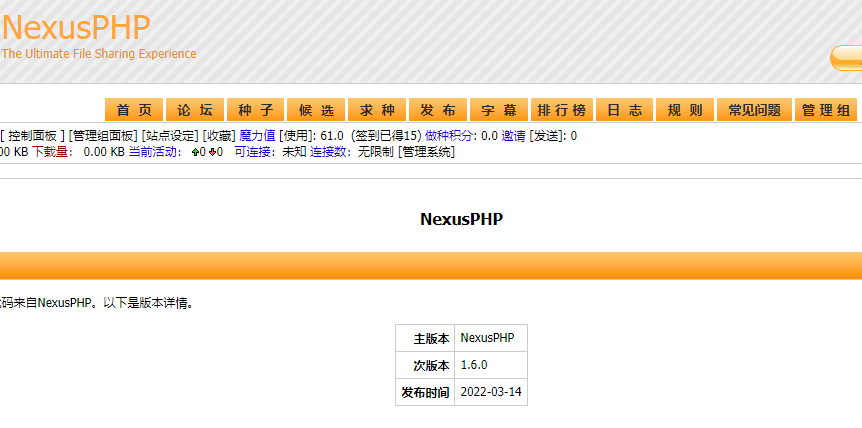The height and width of the screenshot is (428, 862).
Task: Click the 发送 invite send link
Action: click(x=545, y=136)
